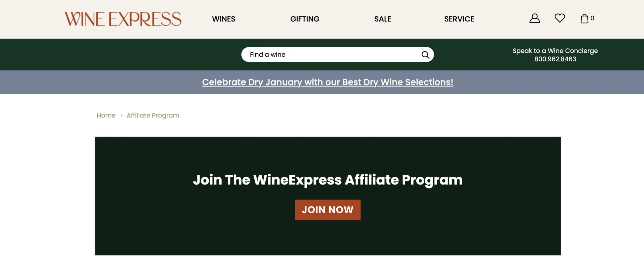Open the SERVICE navigation menu
This screenshot has width=644, height=258.
459,19
